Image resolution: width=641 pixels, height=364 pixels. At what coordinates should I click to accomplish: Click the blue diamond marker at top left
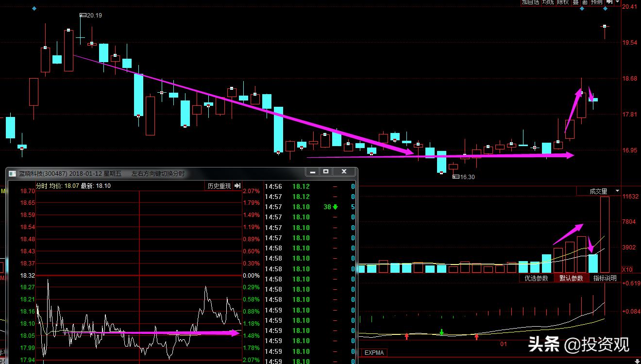click(34, 9)
